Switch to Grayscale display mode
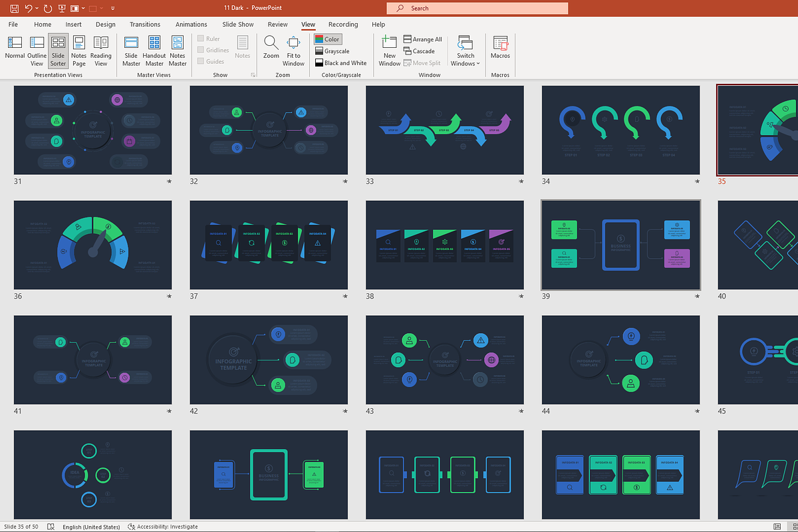798x532 pixels. [x=332, y=51]
